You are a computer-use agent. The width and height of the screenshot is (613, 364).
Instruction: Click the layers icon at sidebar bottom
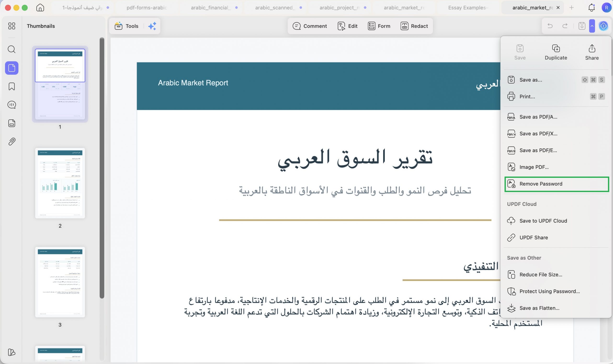tap(11, 352)
